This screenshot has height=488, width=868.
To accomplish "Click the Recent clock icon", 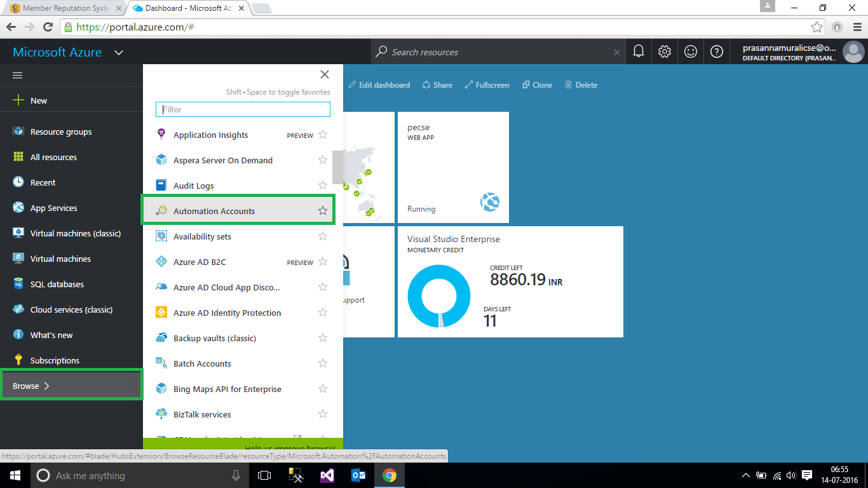I will [18, 182].
